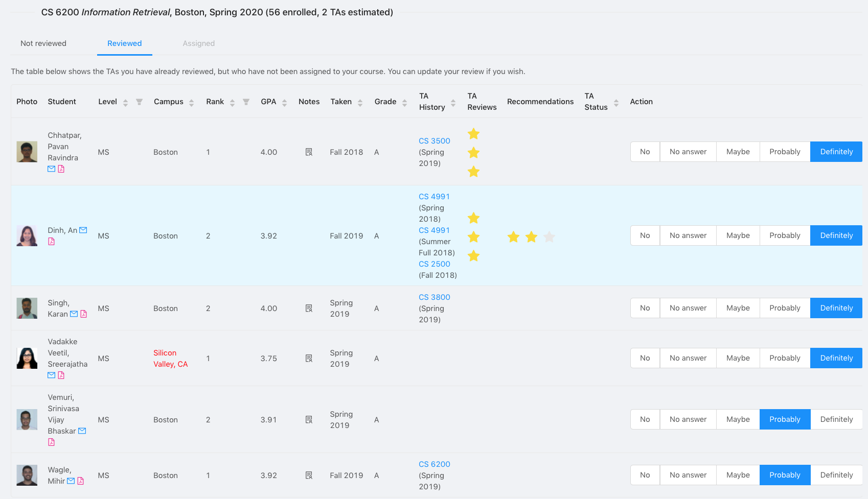Screen dimensions: 868x499
Task: Open PDF resume for Vadakke Veetil, Sreerajatha
Action: pyautogui.click(x=61, y=375)
